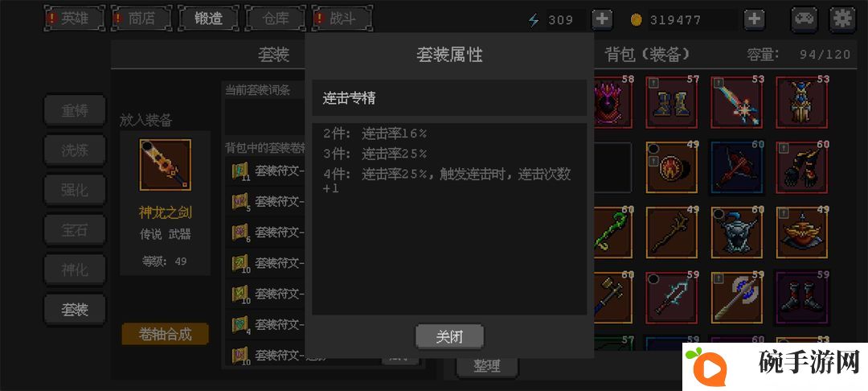The image size is (868, 391).
Task: Choose the double-bladed axe item level 59
Action: (x=737, y=298)
